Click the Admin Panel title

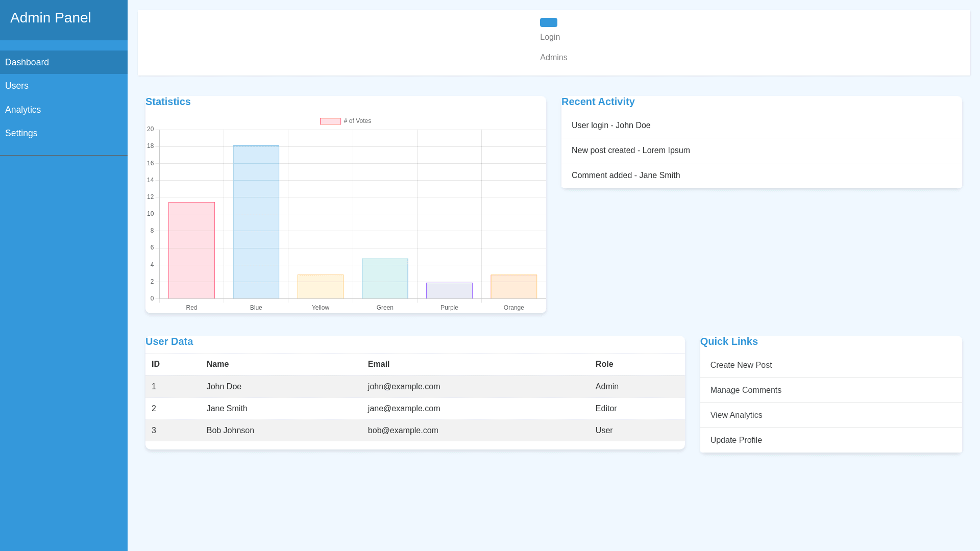pos(51,18)
